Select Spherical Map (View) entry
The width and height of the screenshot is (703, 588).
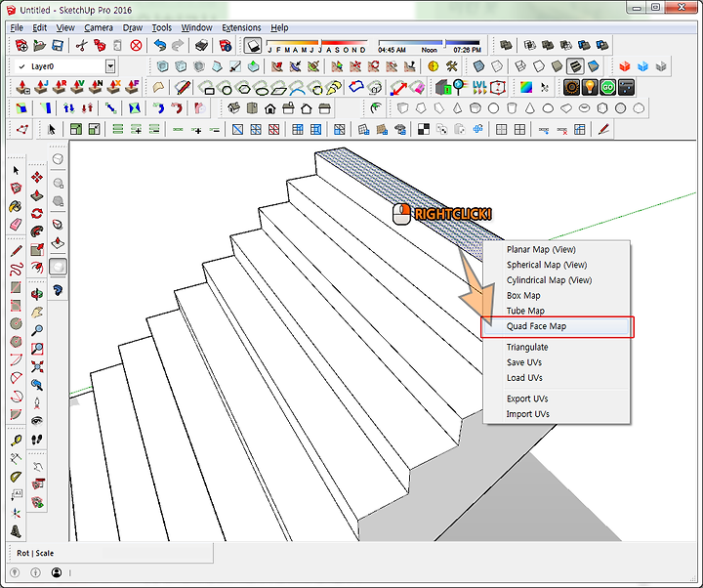click(x=557, y=265)
